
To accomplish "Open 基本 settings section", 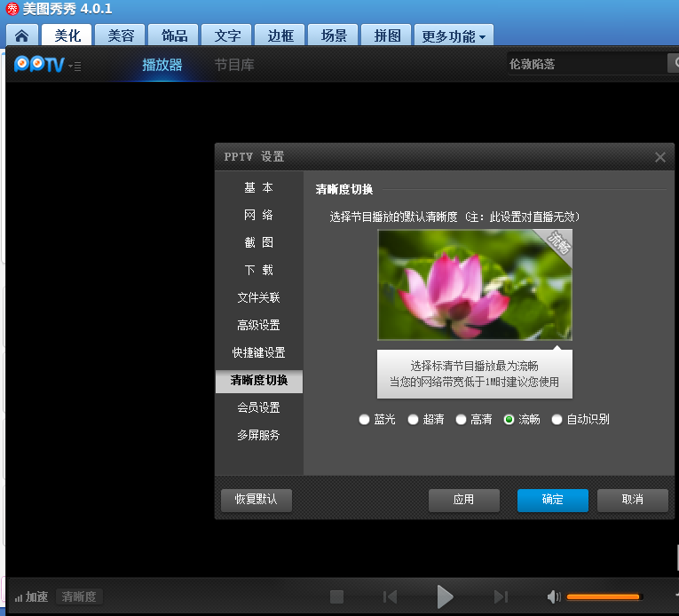I will point(259,187).
